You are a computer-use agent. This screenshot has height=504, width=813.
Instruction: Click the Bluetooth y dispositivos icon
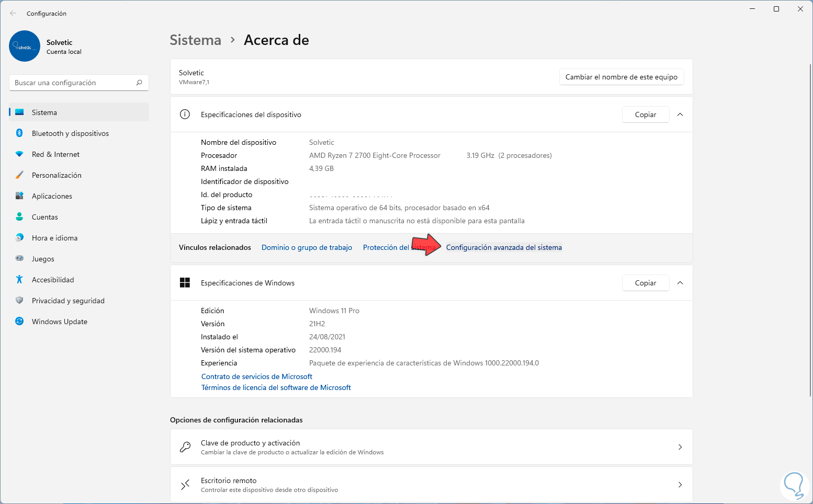click(x=19, y=133)
